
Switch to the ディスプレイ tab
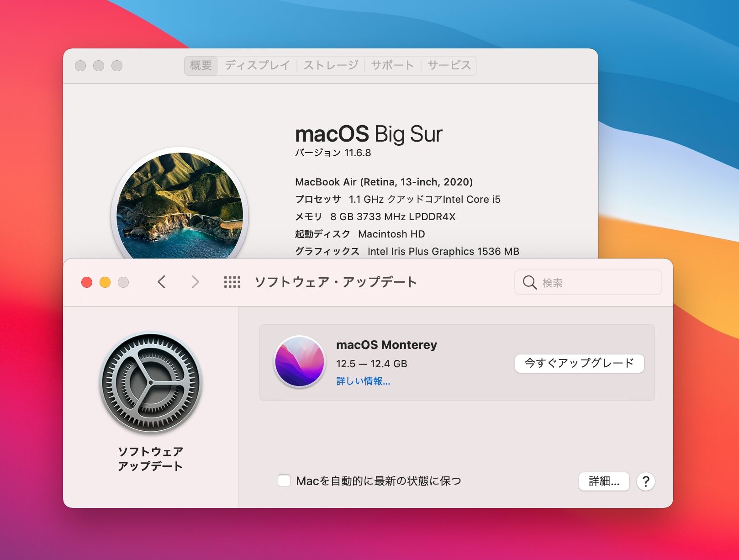tap(257, 65)
